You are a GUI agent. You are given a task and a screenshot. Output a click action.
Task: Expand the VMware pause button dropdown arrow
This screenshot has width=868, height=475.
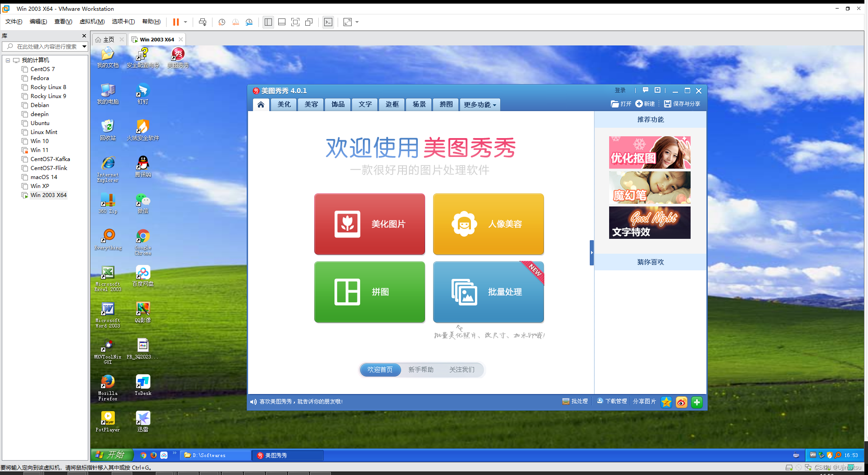(185, 22)
